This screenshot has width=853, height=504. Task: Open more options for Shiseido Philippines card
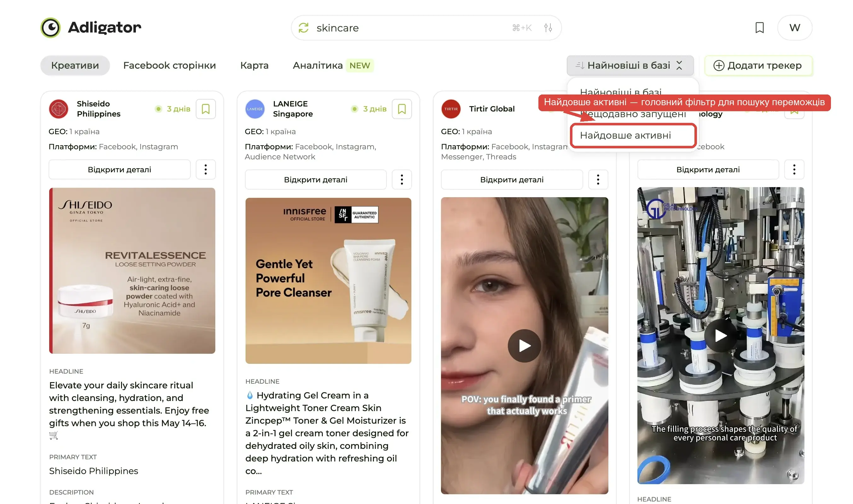click(206, 169)
